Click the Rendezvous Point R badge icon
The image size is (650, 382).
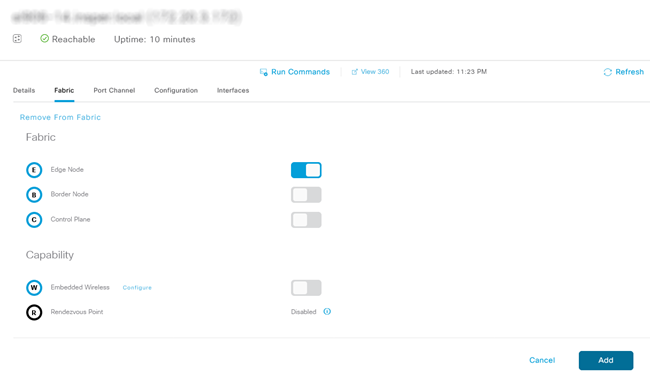pyautogui.click(x=34, y=312)
